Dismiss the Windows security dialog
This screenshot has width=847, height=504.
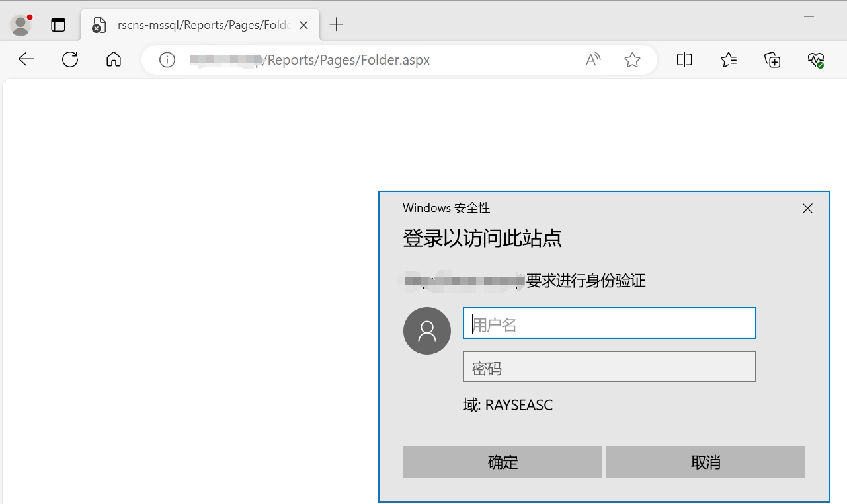click(x=807, y=208)
